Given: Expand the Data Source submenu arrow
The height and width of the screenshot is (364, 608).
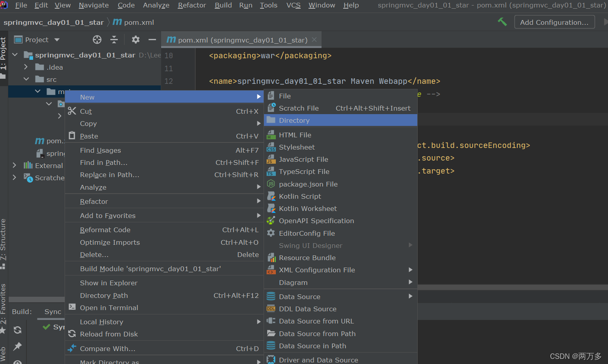Looking at the screenshot, I should coord(410,296).
